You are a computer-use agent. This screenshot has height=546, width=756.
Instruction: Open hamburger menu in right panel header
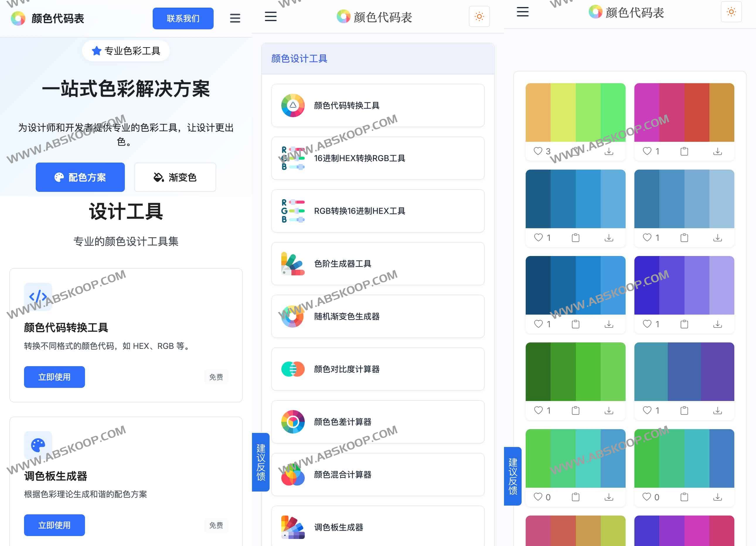(522, 12)
